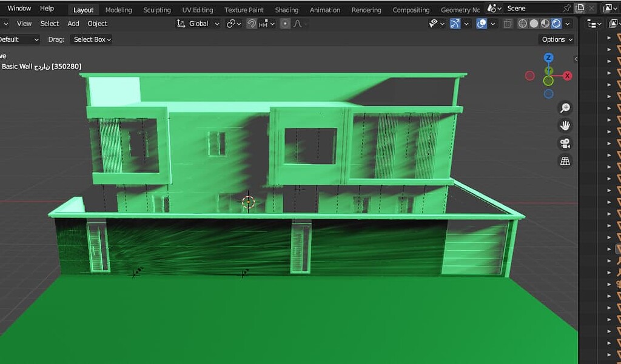Open the Global transform orientation dropdown
621x364 pixels.
click(x=198, y=23)
